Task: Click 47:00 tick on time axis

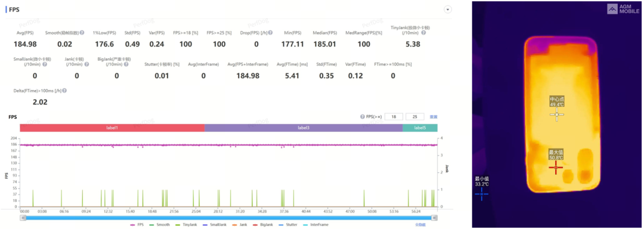Action: pyautogui.click(x=350, y=211)
